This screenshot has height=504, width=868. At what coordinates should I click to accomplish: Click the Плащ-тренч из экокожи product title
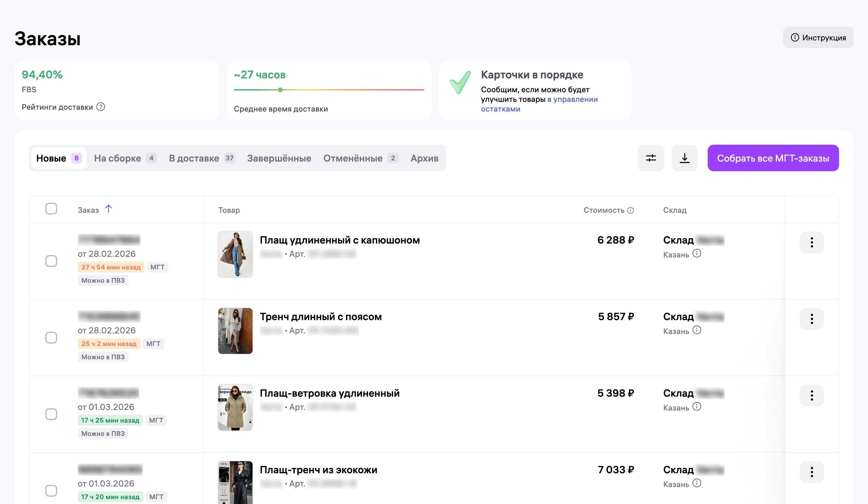(x=318, y=470)
